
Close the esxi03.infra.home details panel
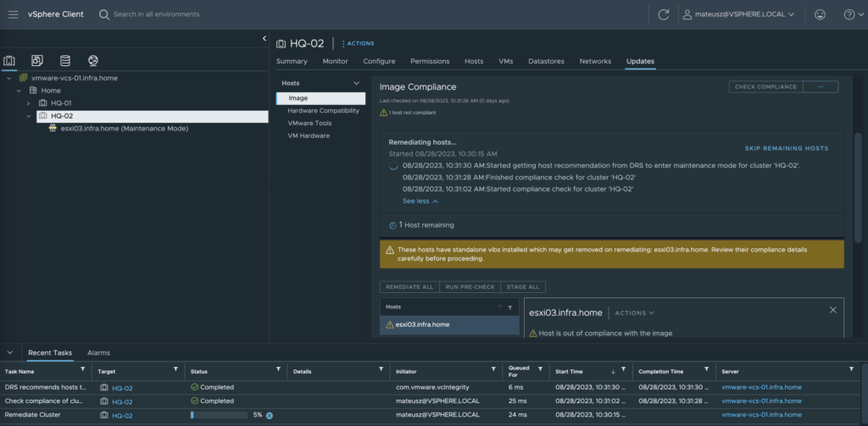(x=832, y=310)
